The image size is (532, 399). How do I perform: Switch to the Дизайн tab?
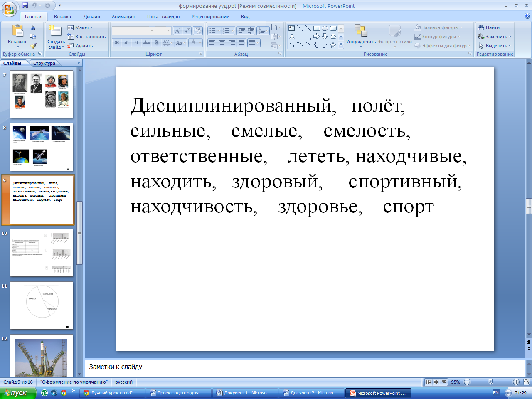click(x=92, y=17)
